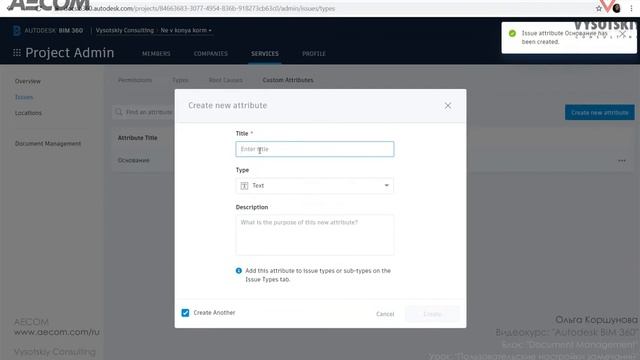This screenshot has width=640, height=360.
Task: Open the Profile tab
Action: [313, 53]
